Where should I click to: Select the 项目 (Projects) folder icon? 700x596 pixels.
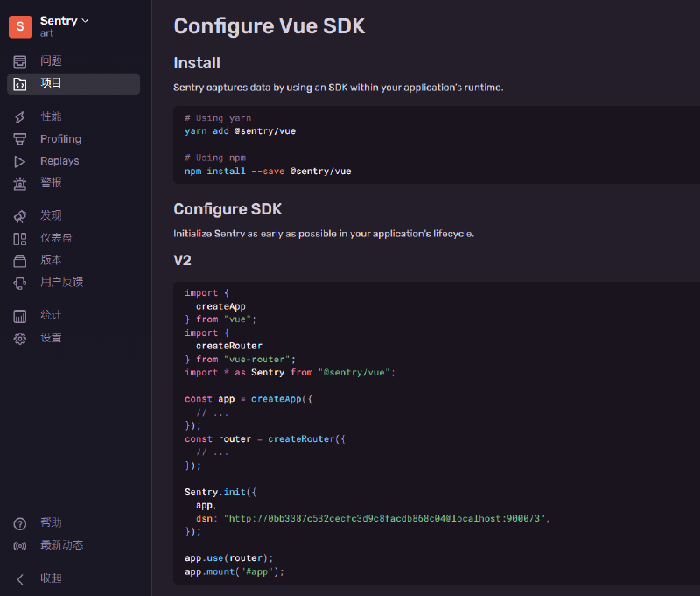click(20, 84)
